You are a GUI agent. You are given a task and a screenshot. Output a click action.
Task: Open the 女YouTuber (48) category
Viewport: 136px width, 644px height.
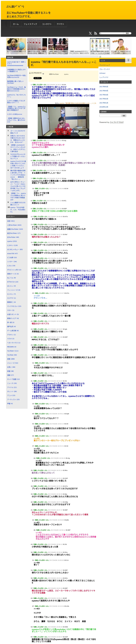tap(13, 237)
